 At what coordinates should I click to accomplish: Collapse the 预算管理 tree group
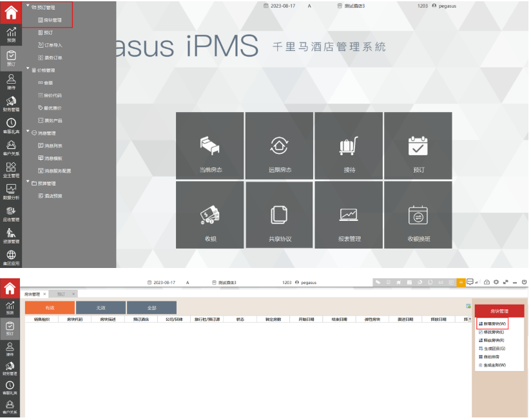pos(28,182)
